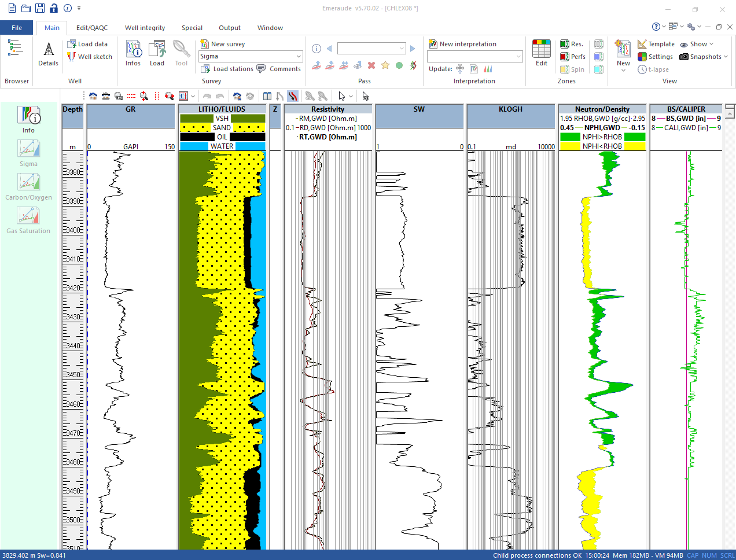Switch to the Output tab

tap(230, 28)
